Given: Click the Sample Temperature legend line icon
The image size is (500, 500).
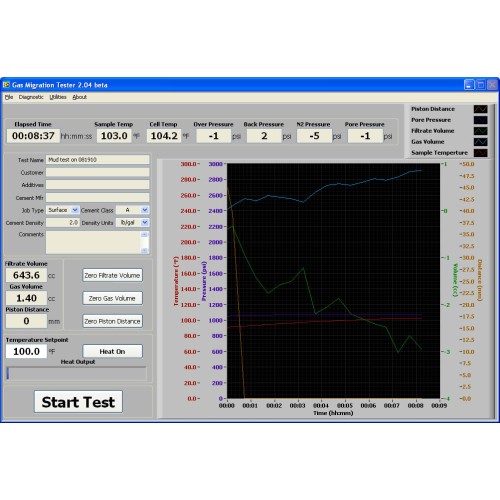Looking at the screenshot, I should 480,153.
